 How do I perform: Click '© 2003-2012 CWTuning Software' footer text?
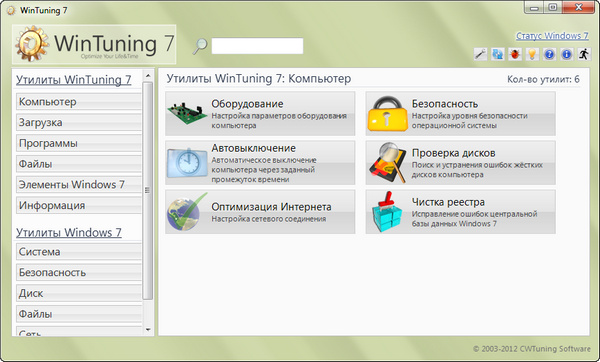(x=532, y=349)
